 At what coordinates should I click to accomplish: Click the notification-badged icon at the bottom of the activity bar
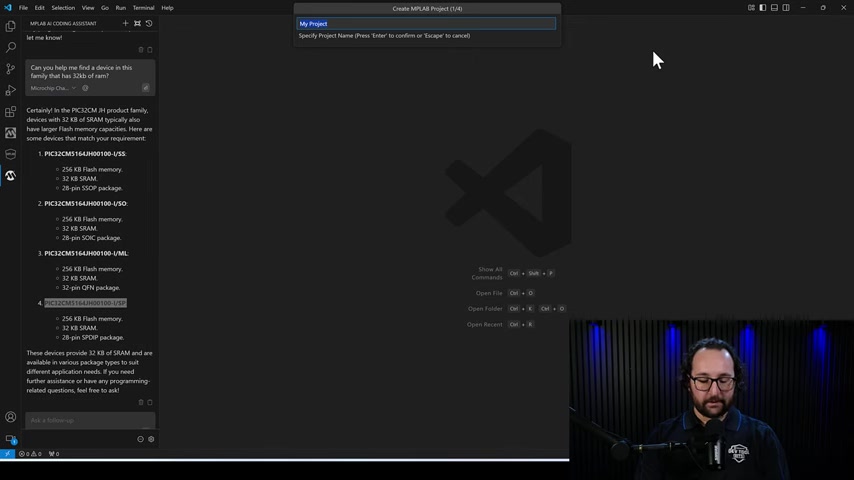coord(10,439)
